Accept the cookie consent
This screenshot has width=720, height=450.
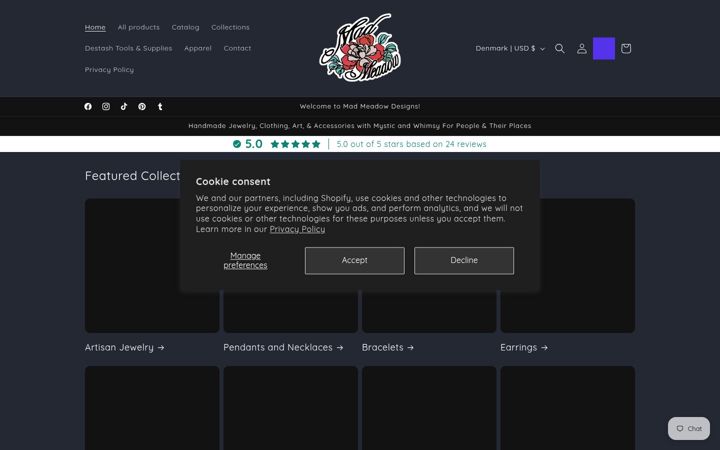click(x=354, y=260)
